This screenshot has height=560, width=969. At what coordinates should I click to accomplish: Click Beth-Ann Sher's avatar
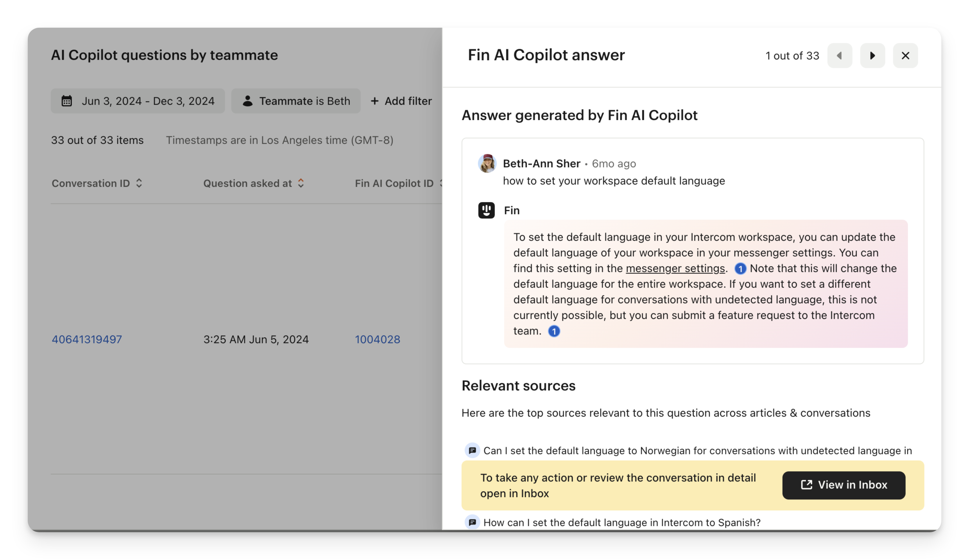point(487,163)
